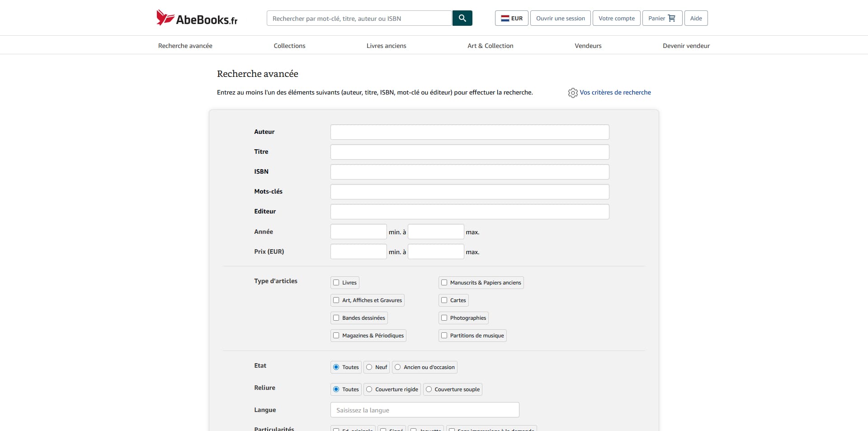Go to Recherche avancée menu item
Image resolution: width=868 pixels, height=431 pixels.
click(x=185, y=46)
